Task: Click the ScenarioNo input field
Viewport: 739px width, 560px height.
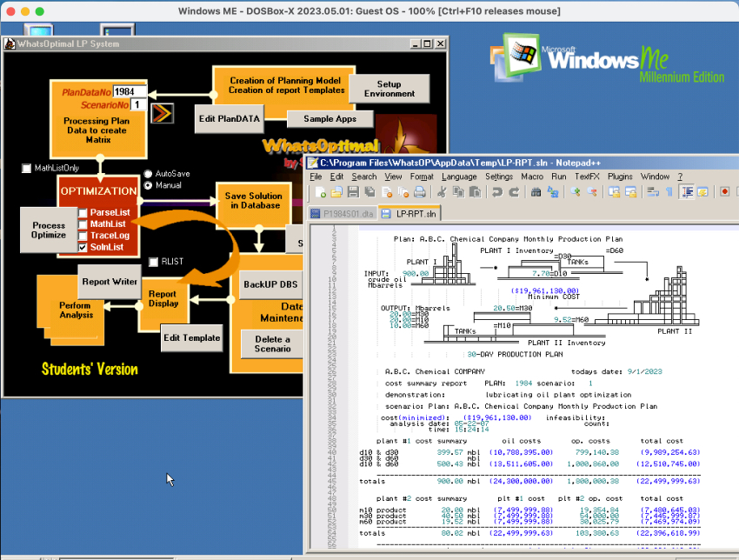Action: point(138,104)
